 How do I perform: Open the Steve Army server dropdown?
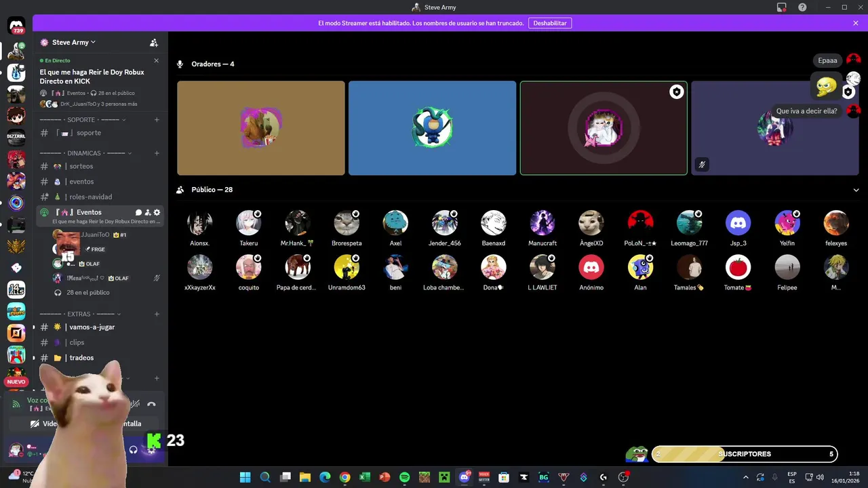coord(73,43)
